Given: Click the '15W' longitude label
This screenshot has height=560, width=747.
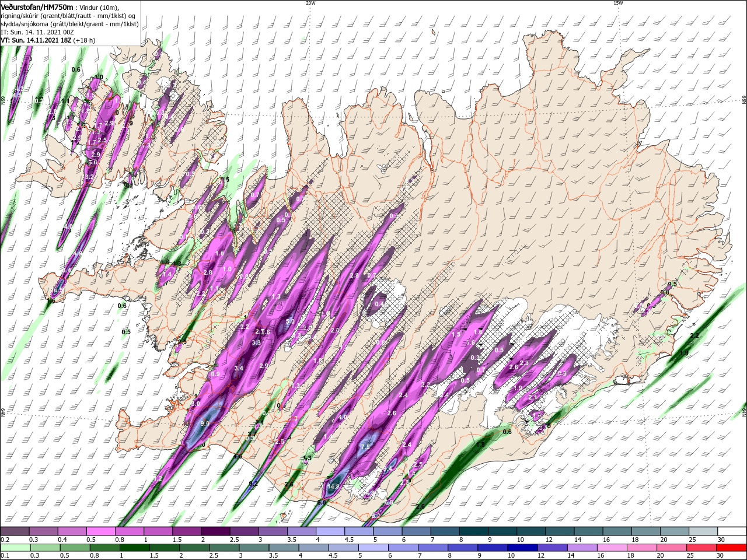Looking at the screenshot, I should 618,3.
